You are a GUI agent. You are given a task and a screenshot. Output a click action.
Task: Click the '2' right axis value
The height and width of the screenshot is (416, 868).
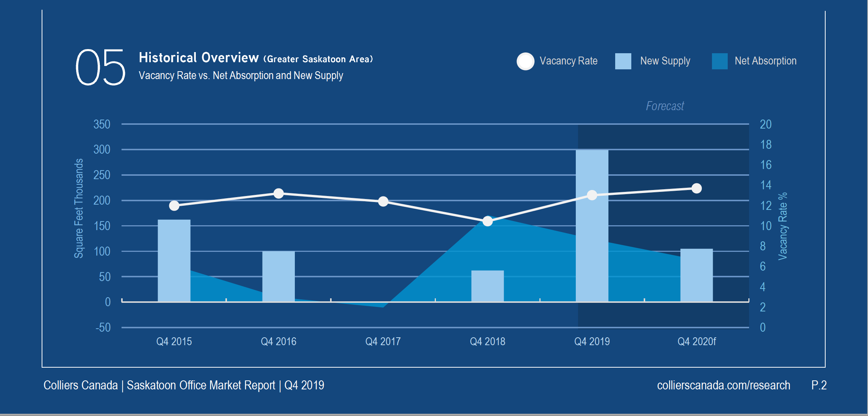763,307
